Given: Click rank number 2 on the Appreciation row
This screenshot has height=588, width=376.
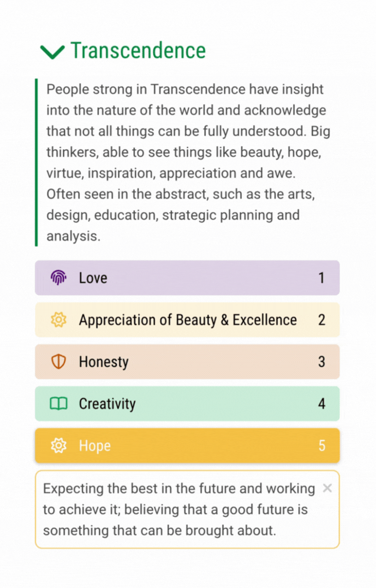Looking at the screenshot, I should click(321, 320).
